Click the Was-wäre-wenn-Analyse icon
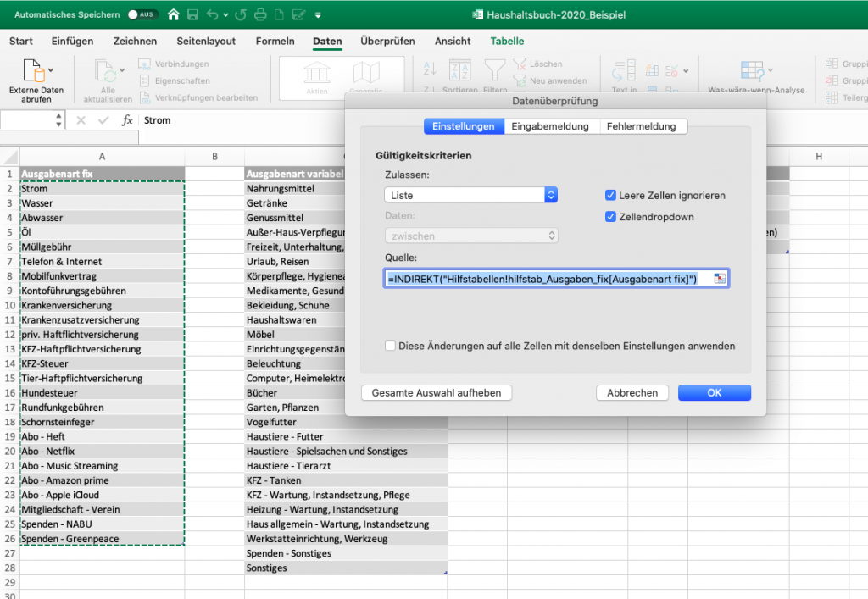The height and width of the screenshot is (599, 868). point(753,71)
